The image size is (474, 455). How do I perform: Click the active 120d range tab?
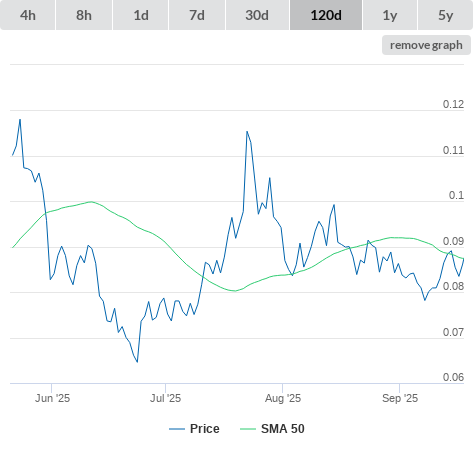click(326, 15)
